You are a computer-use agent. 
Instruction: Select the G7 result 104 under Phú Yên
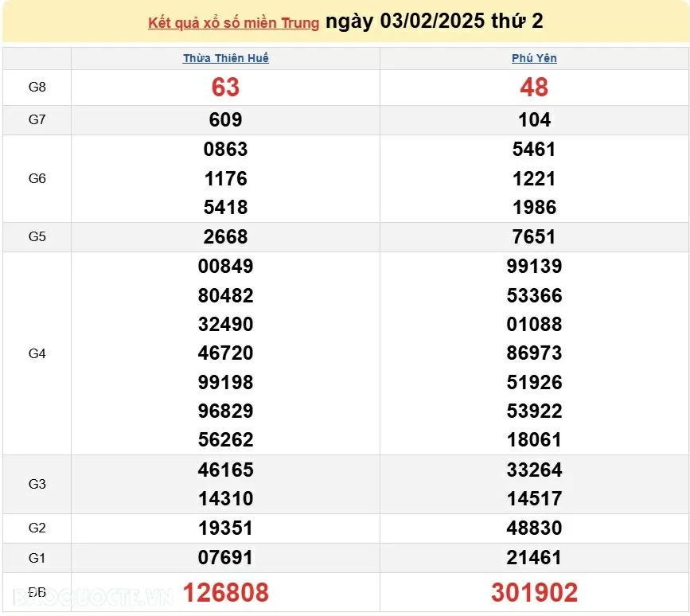[535, 119]
